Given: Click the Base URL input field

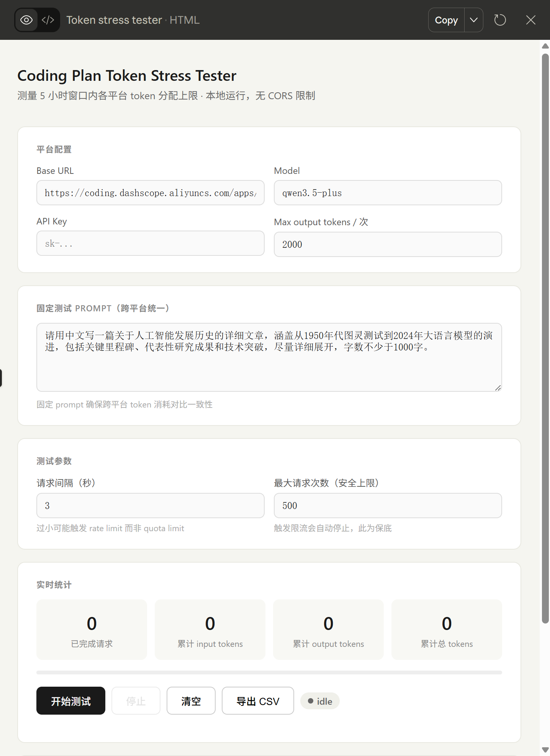Looking at the screenshot, I should pos(150,193).
